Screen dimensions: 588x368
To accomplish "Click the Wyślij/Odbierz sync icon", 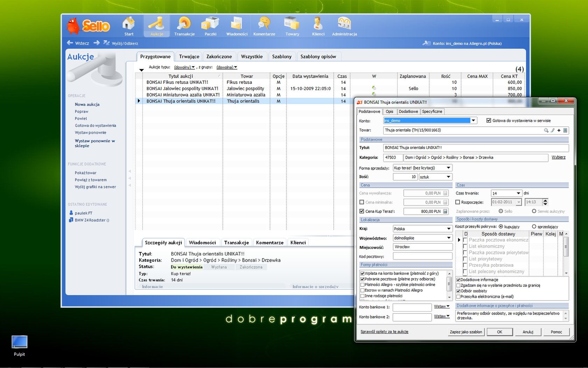I will point(106,43).
